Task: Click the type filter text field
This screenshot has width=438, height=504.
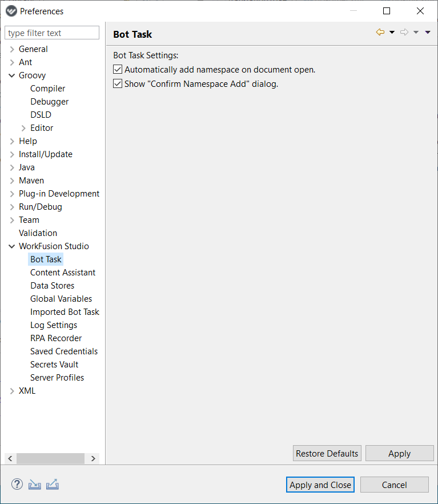Action: (x=52, y=33)
